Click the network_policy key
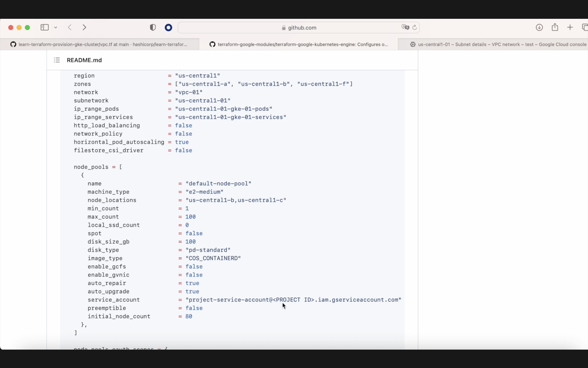This screenshot has width=588, height=368. [98, 134]
